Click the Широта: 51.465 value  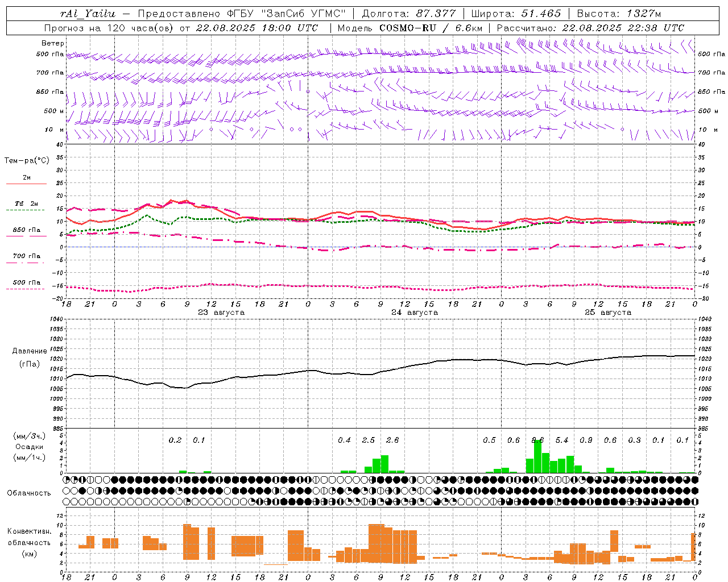point(516,14)
